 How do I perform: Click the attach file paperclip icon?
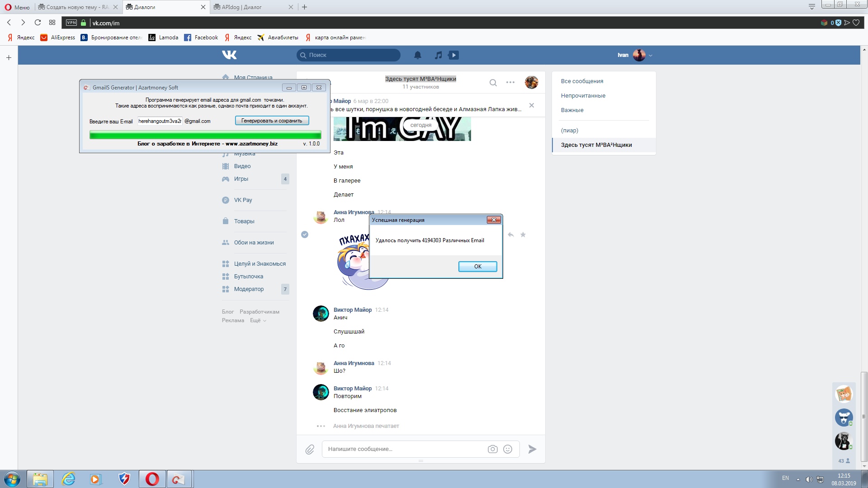[x=310, y=449]
